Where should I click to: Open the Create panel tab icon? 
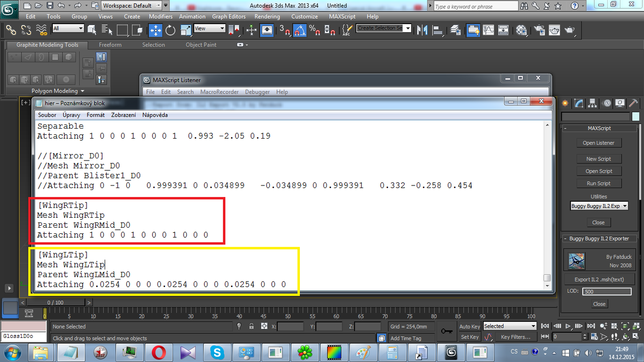click(x=566, y=103)
